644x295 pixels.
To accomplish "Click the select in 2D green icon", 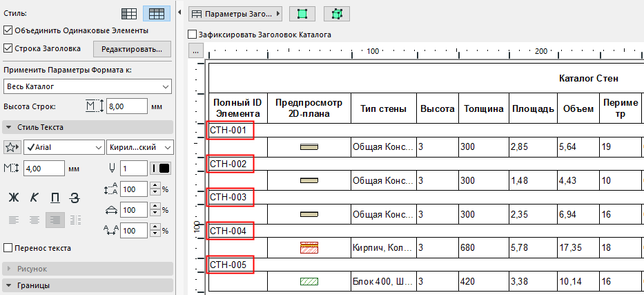I will pos(302,14).
